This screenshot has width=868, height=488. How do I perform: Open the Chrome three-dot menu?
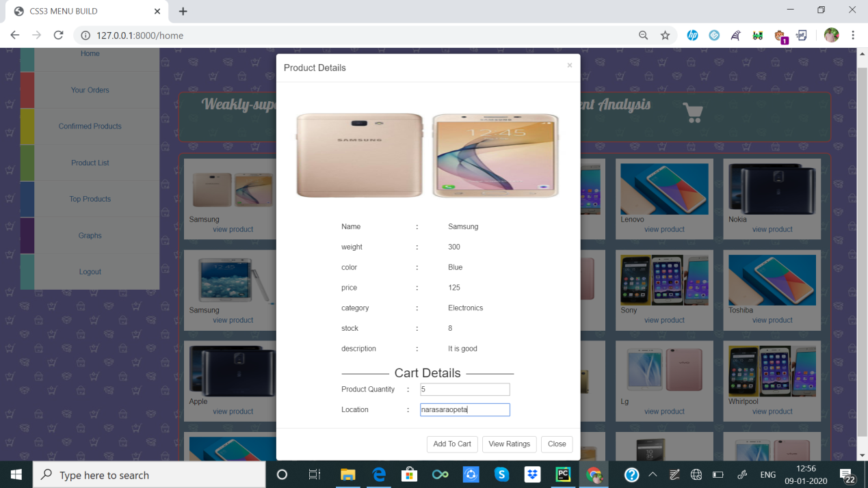pyautogui.click(x=853, y=35)
